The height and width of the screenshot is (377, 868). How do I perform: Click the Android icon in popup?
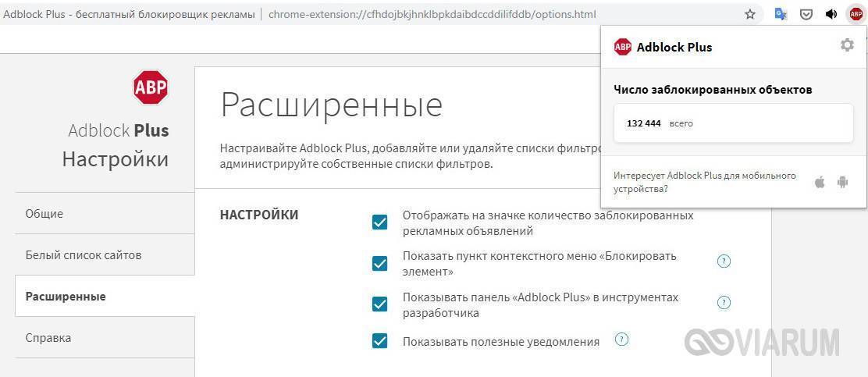click(x=842, y=182)
